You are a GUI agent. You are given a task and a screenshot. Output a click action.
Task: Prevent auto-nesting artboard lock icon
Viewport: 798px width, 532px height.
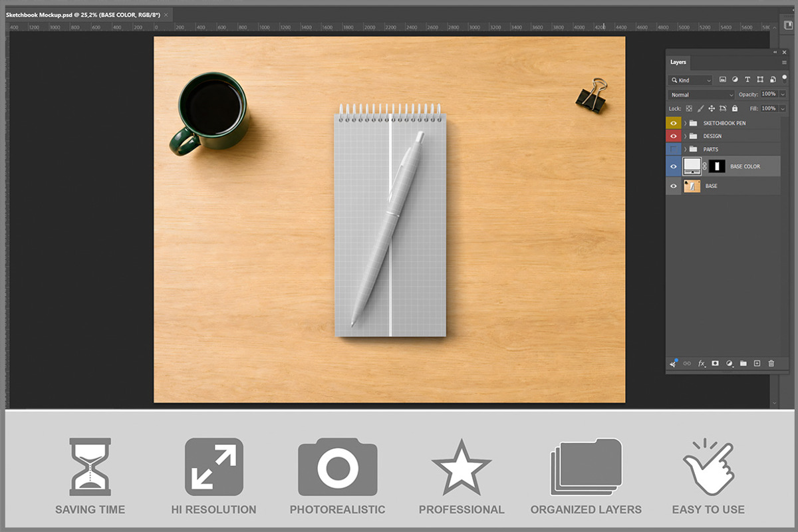coord(723,108)
